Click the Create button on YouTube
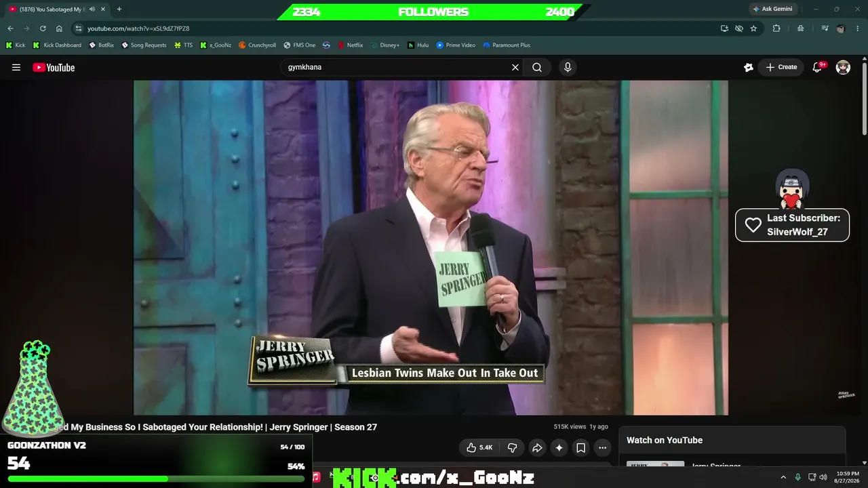The width and height of the screenshot is (868, 488). [781, 67]
